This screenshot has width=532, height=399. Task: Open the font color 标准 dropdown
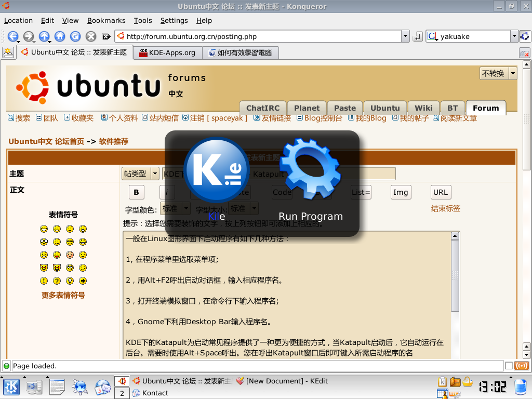tap(175, 208)
